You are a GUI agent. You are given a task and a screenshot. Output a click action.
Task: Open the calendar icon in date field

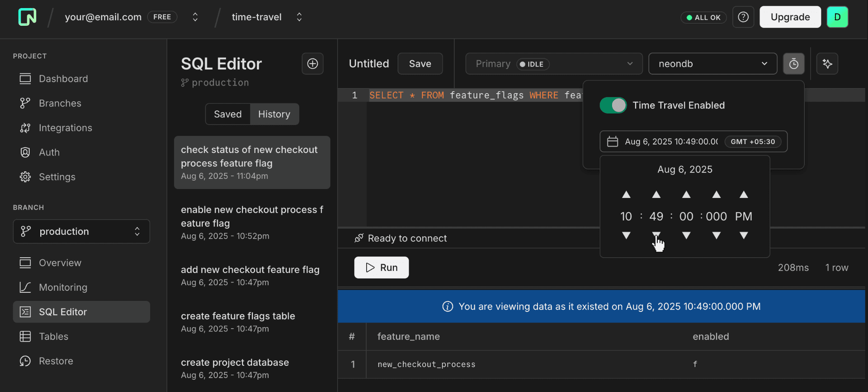click(x=612, y=142)
